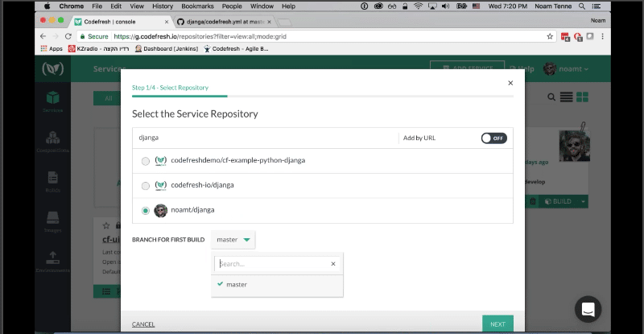Open the Apple menu
The width and height of the screenshot is (644, 334).
click(47, 6)
